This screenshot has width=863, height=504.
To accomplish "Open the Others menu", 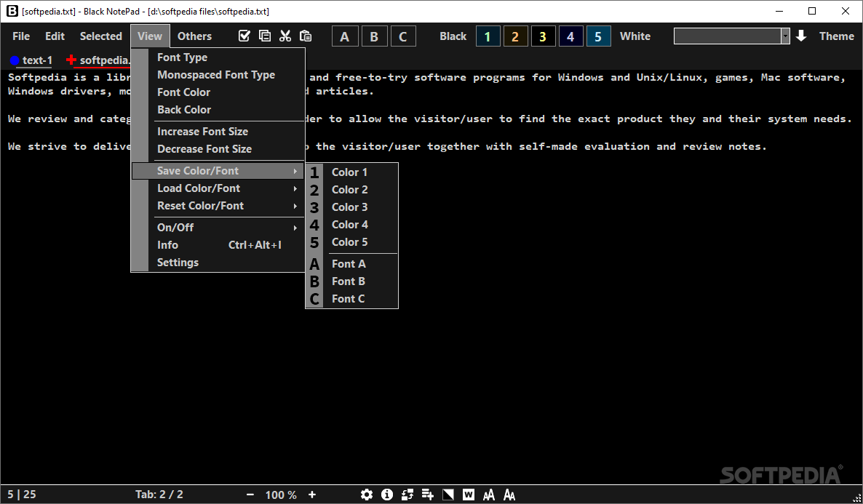I will pos(194,36).
